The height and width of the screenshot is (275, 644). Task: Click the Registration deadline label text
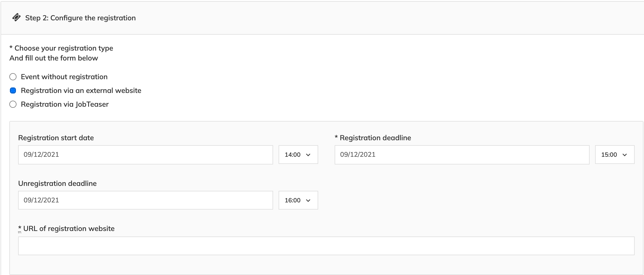click(x=375, y=138)
